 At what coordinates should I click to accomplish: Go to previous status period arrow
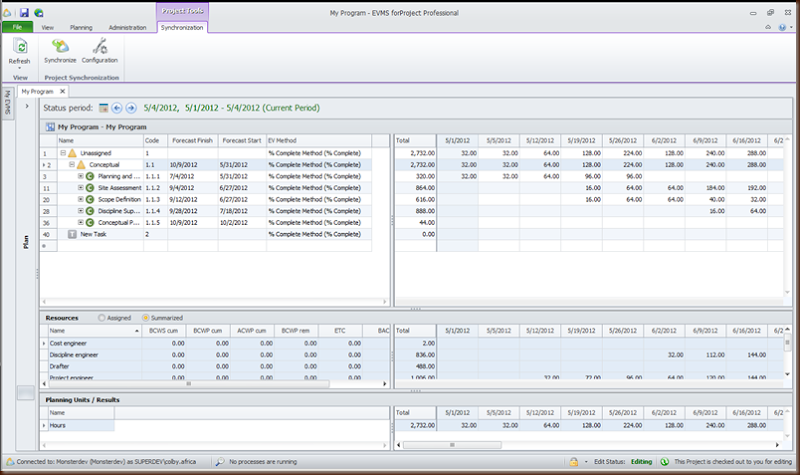coord(117,107)
